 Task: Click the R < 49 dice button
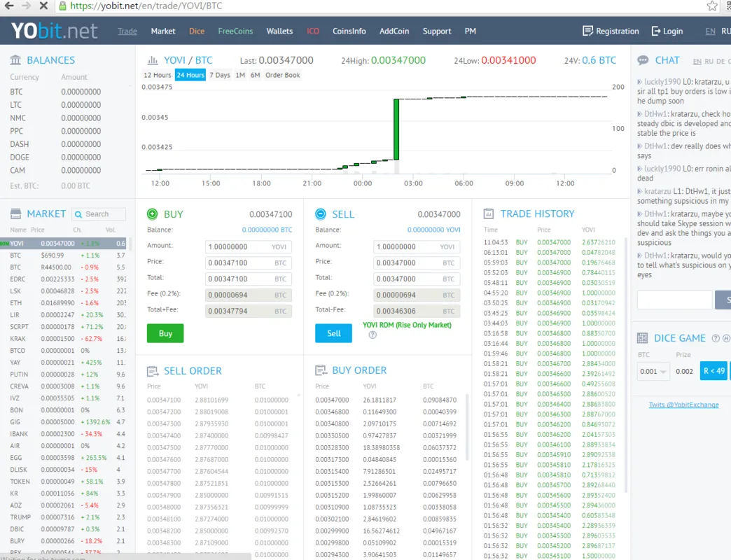pos(713,371)
